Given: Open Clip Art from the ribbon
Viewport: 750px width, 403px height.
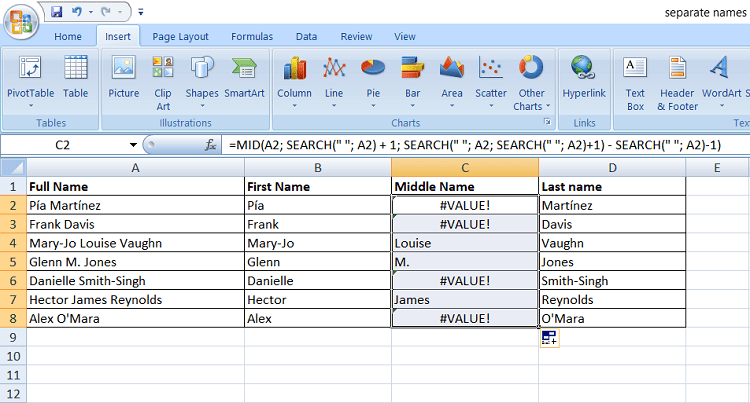Looking at the screenshot, I should (163, 70).
